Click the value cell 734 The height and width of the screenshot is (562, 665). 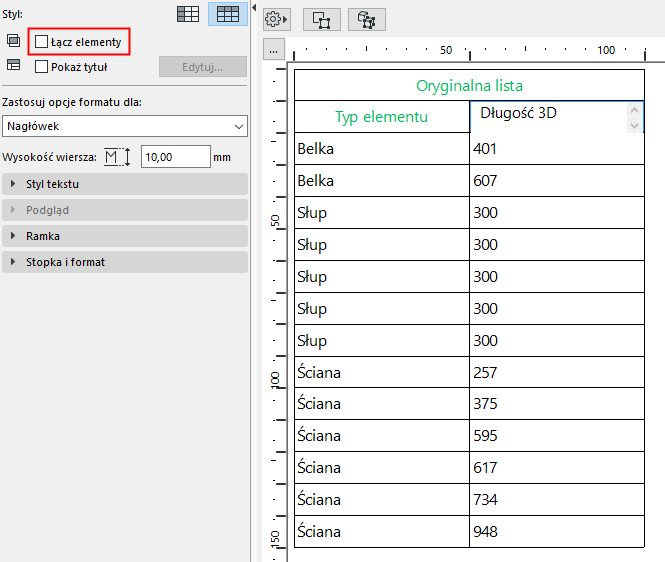557,500
